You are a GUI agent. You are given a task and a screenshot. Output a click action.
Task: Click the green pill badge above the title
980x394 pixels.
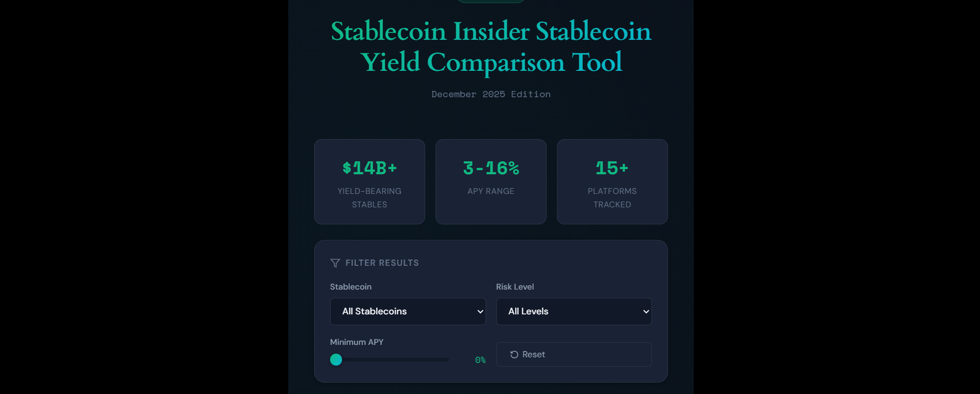[490, 1]
